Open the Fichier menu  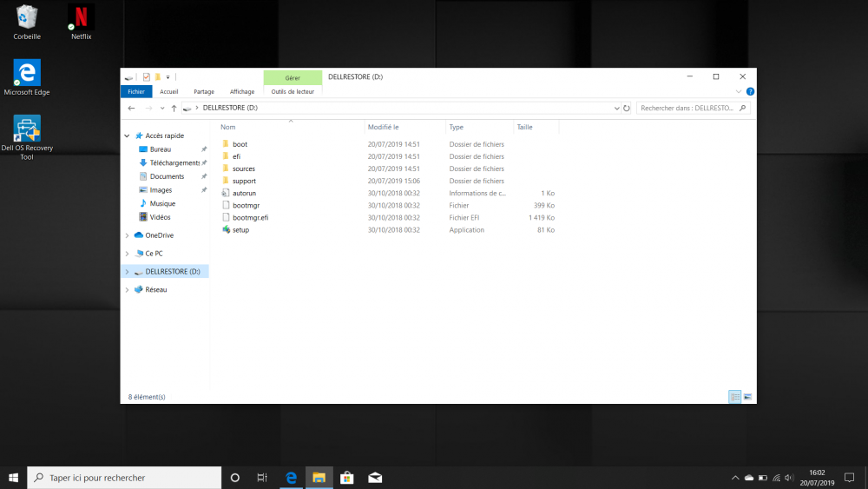pos(136,91)
